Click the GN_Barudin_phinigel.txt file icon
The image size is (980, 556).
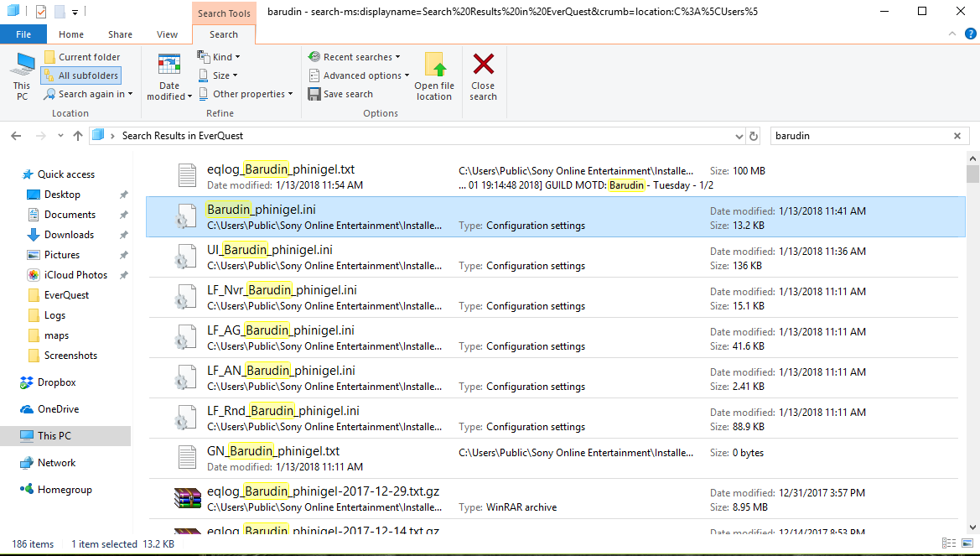coord(187,459)
